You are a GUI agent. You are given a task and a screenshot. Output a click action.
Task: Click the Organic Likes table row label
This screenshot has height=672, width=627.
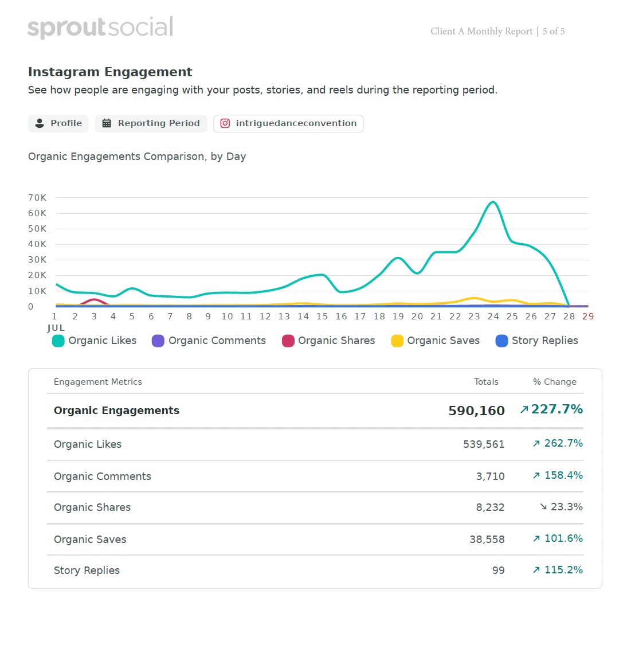(88, 444)
